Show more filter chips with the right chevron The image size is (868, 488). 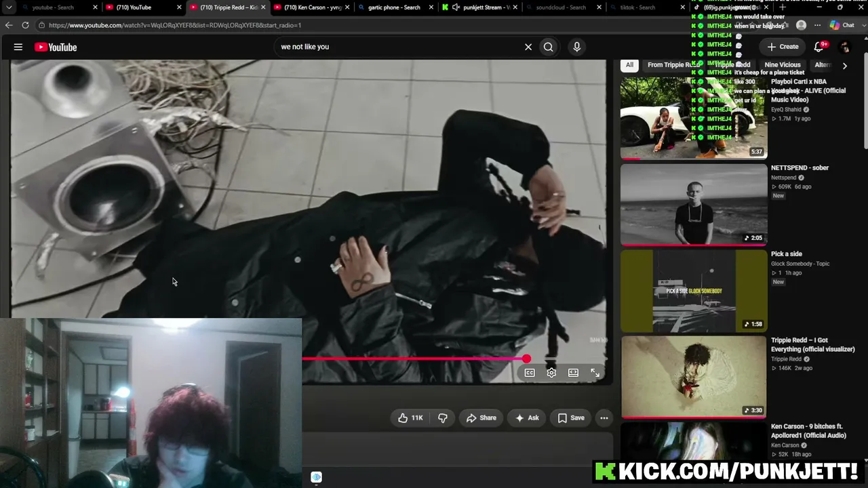[x=844, y=66]
